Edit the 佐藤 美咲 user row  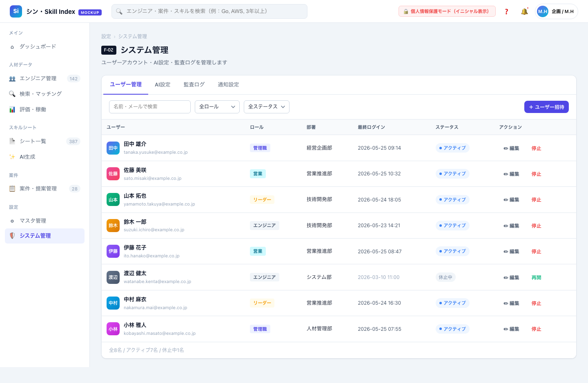point(512,174)
